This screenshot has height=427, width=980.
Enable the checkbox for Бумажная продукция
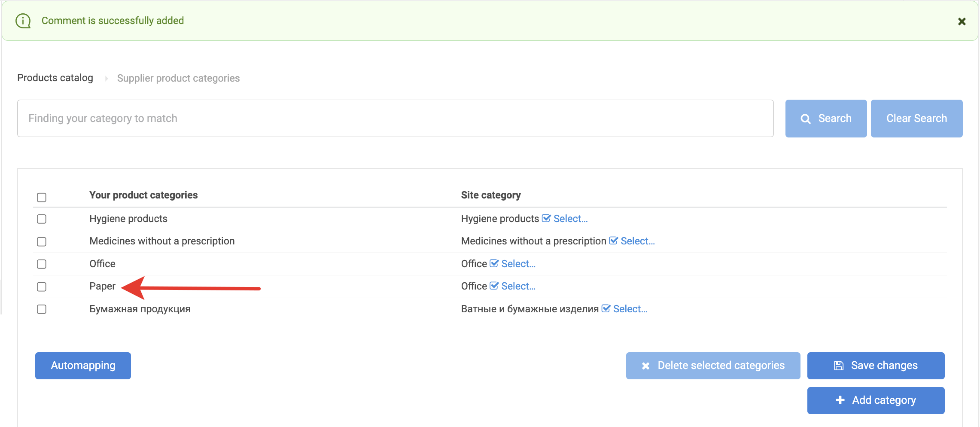(x=42, y=309)
